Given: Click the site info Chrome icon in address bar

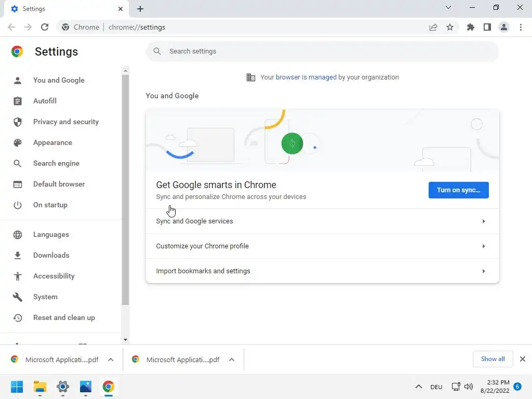Looking at the screenshot, I should tap(65, 27).
